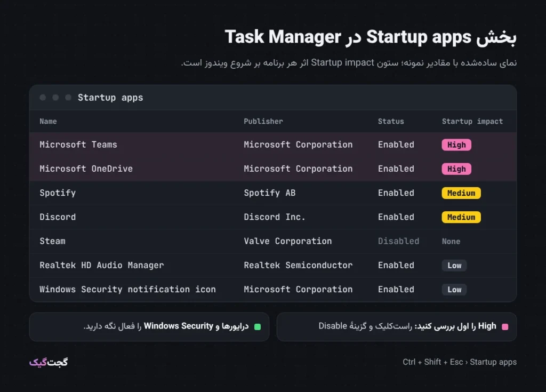Click the Discord Inc. publisher cell
Image resolution: width=546 pixels, height=392 pixels.
tap(275, 217)
